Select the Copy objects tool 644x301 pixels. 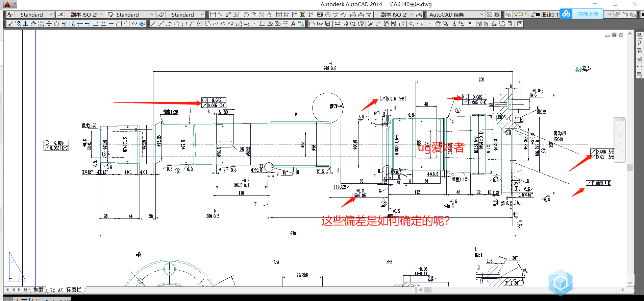click(x=18, y=24)
